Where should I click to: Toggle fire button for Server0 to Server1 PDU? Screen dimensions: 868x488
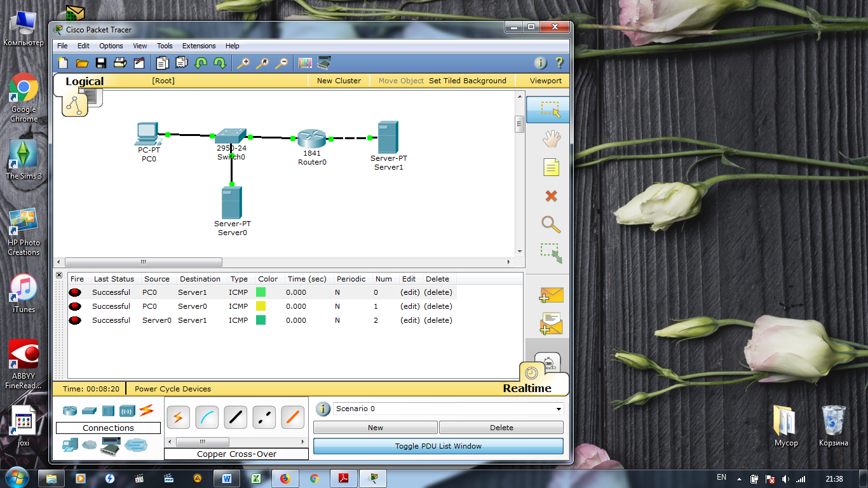[76, 320]
